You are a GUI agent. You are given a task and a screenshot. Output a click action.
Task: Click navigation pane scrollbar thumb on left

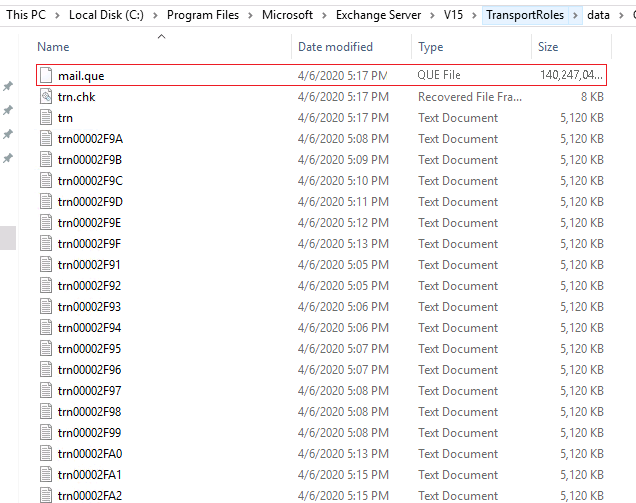pyautogui.click(x=8, y=238)
